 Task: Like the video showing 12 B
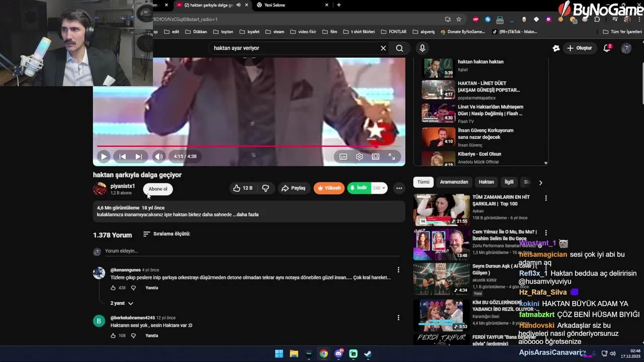point(243,188)
